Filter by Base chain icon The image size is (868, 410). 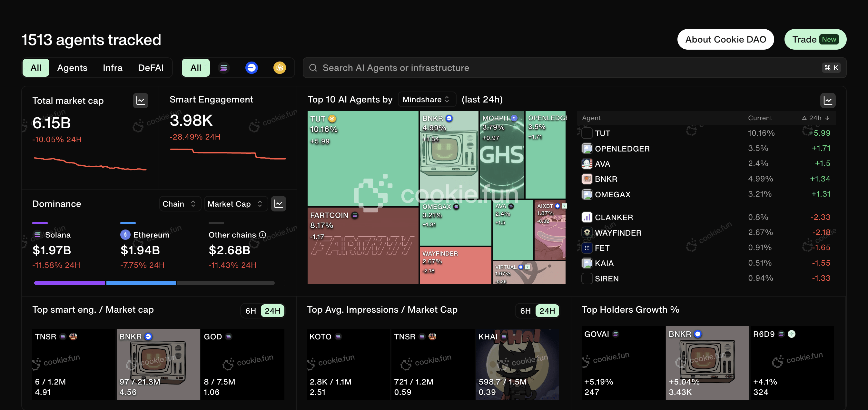[252, 68]
